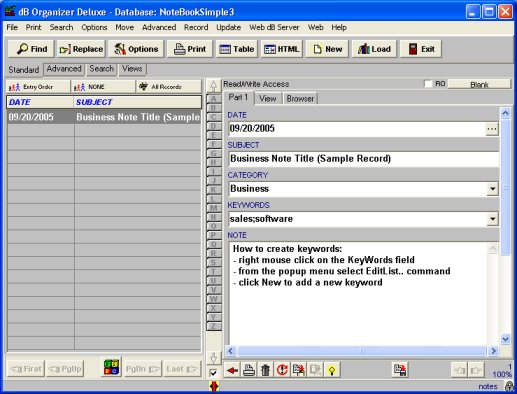Open the Web dB Server menu
Screen dimensions: 517x394
coord(274,27)
